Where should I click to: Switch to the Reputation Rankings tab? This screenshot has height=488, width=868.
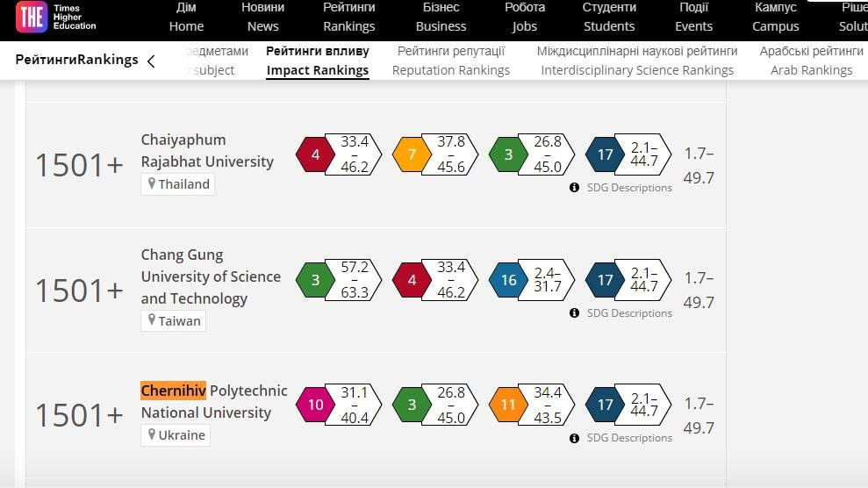click(x=450, y=61)
